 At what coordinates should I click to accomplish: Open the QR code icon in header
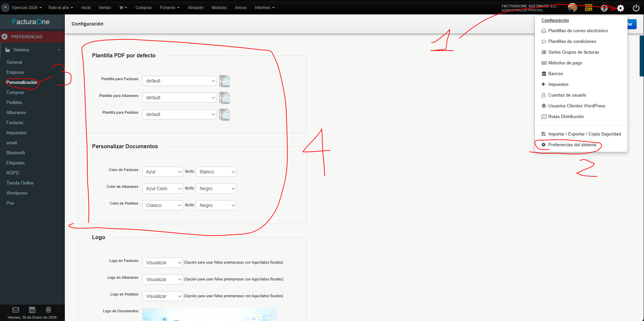click(589, 8)
